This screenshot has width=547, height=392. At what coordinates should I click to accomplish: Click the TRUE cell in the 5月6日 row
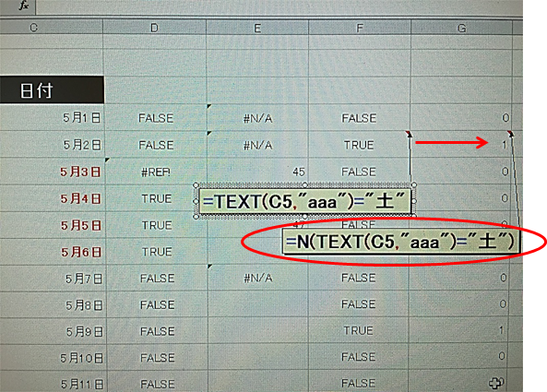click(157, 252)
